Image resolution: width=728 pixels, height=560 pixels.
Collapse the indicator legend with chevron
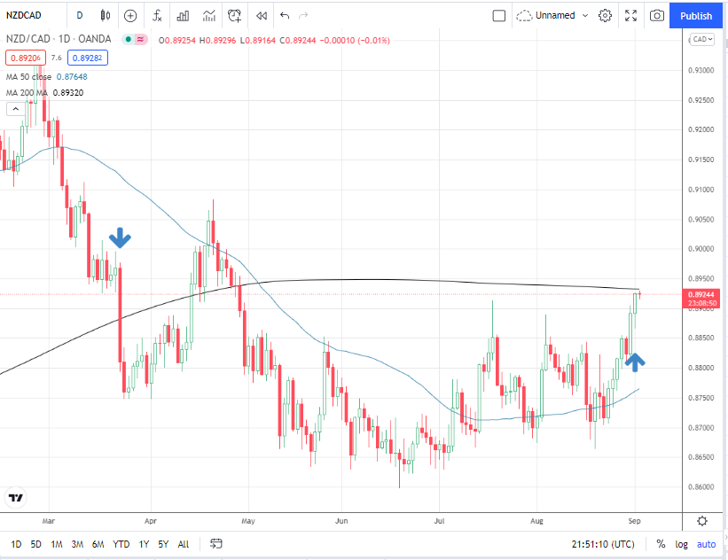pyautogui.click(x=14, y=109)
